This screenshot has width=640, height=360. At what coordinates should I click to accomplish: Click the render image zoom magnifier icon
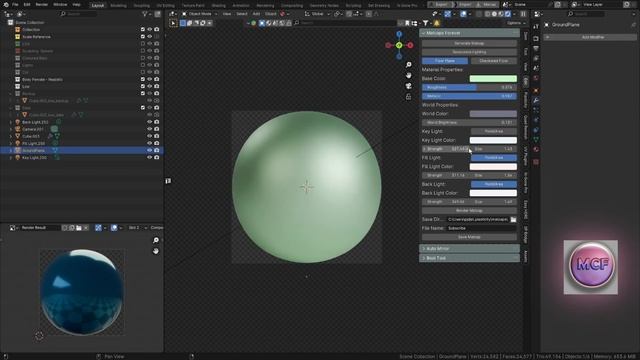[x=156, y=240]
